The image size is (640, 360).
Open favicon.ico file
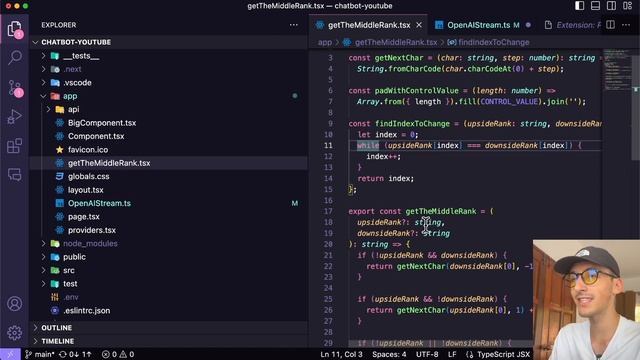pyautogui.click(x=168, y=150)
